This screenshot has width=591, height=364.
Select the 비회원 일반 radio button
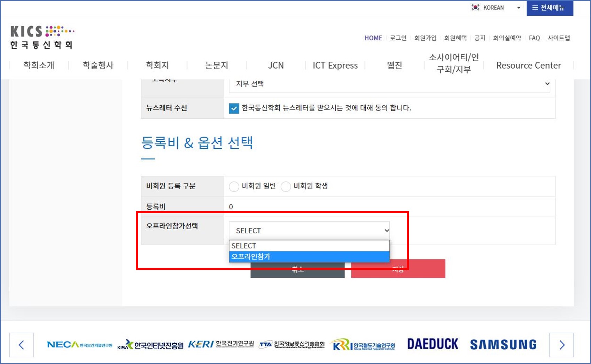[x=234, y=186]
